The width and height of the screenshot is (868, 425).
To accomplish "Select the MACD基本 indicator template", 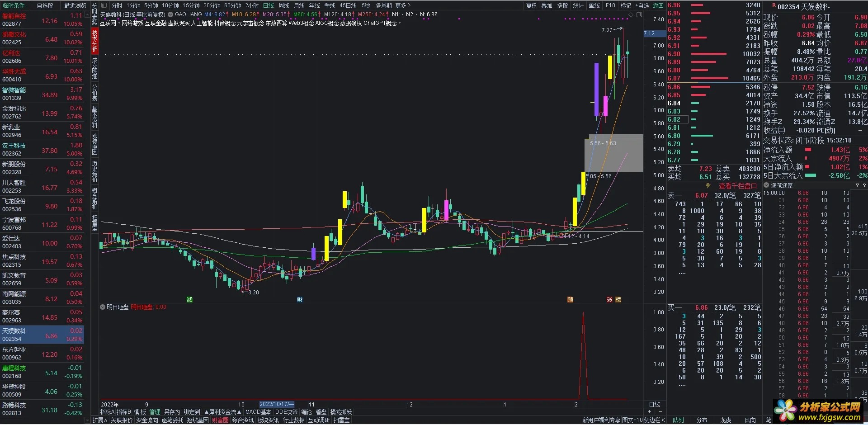I will click(x=258, y=412).
